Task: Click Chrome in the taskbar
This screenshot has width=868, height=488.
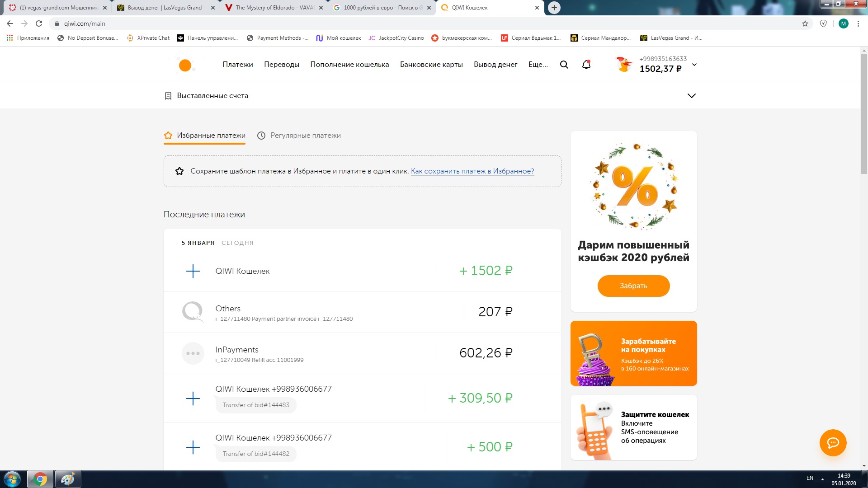Action: click(40, 479)
